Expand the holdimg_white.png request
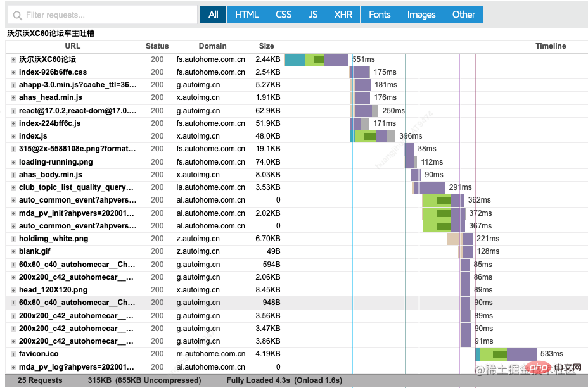This screenshot has height=388, width=588. (13, 239)
